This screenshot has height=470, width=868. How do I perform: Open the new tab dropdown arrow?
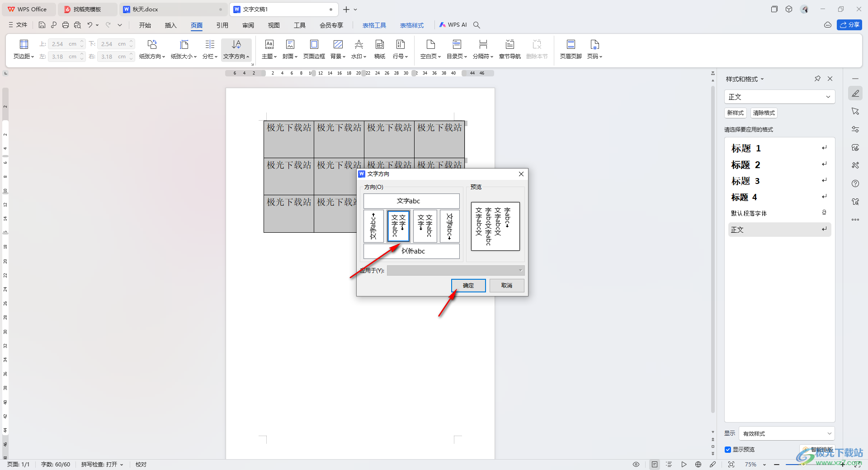click(x=355, y=9)
